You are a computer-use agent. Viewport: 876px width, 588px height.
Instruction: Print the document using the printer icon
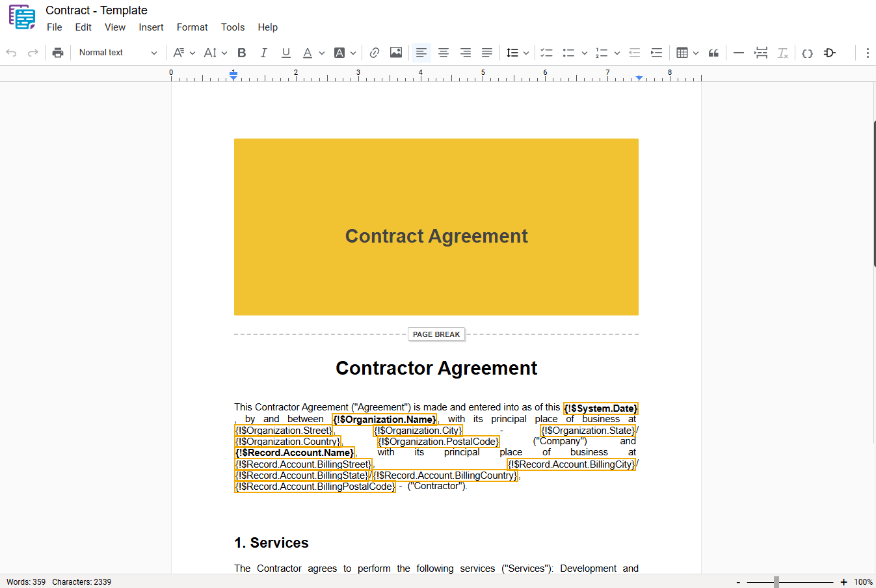coord(58,53)
